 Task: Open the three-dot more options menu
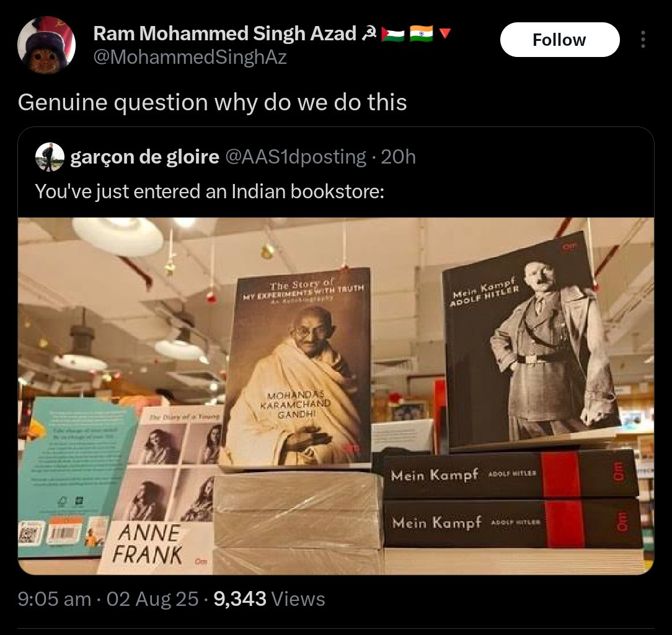pos(642,40)
